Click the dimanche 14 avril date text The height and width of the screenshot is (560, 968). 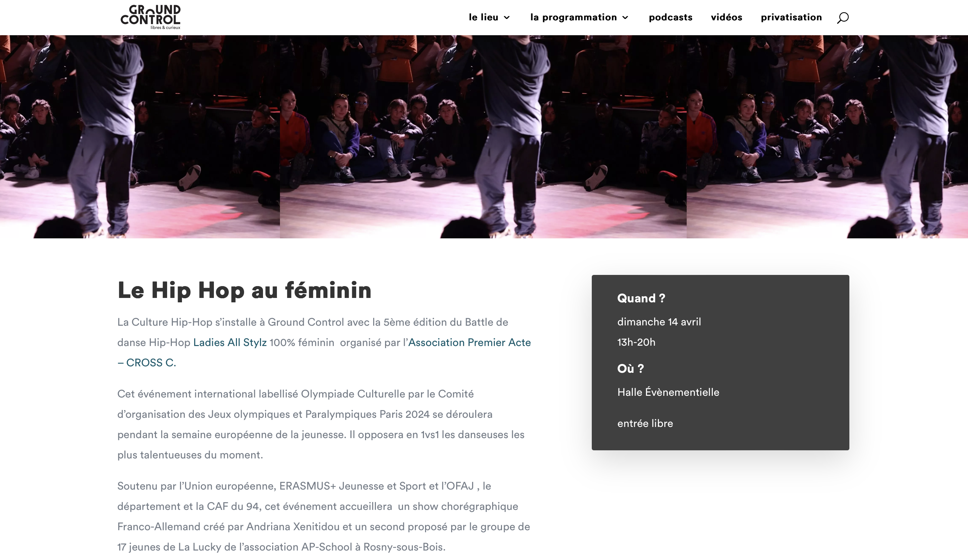pos(659,322)
